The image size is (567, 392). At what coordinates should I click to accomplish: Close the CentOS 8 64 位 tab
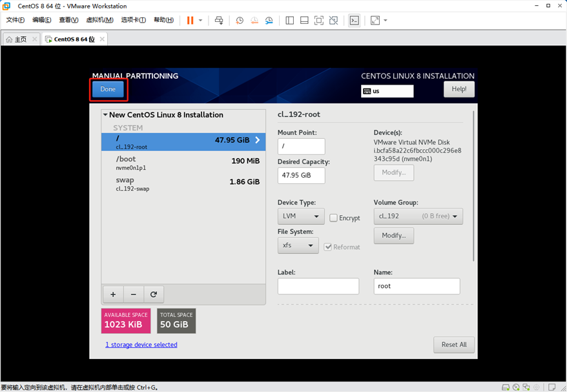coord(102,39)
